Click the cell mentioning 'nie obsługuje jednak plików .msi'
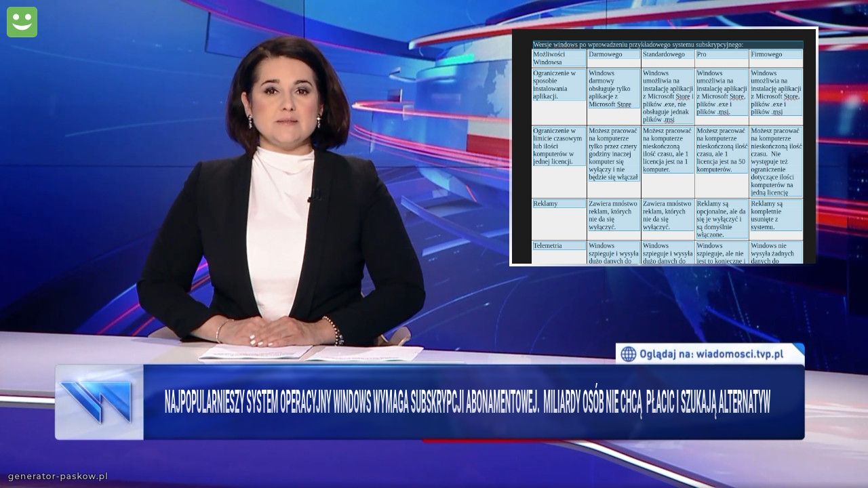Viewport: 868px width, 488px height. (667, 96)
